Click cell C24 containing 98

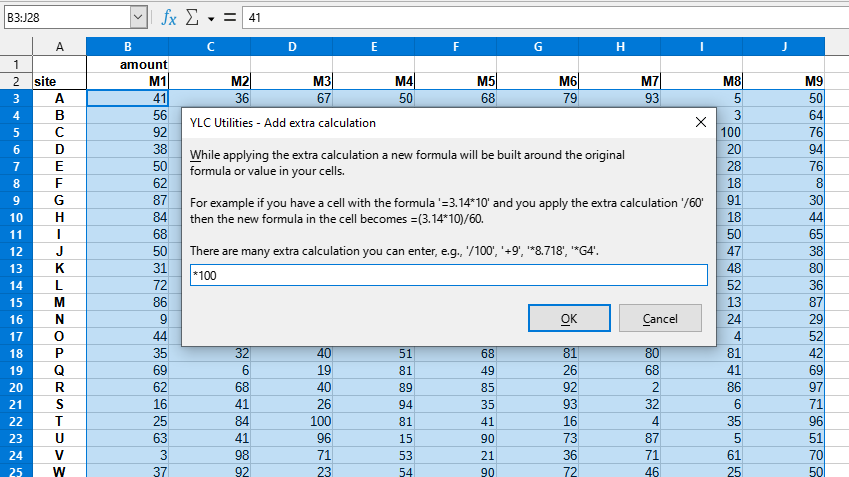tap(210, 455)
